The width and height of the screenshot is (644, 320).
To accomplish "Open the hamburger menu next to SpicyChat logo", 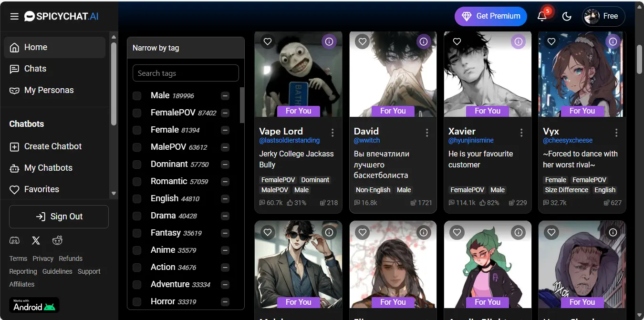I will tap(14, 16).
